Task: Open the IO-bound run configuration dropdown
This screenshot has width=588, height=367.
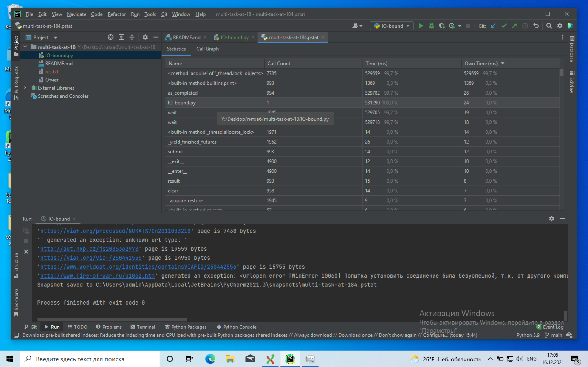Action: click(x=392, y=26)
